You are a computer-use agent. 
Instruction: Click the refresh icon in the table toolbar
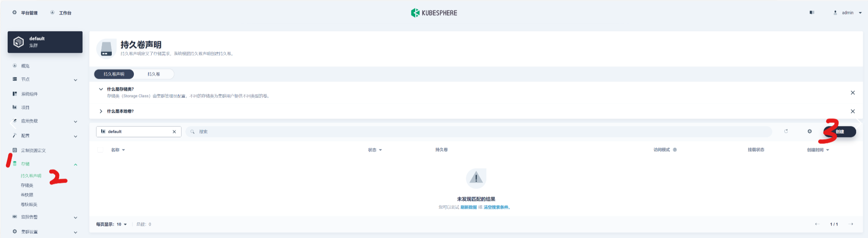point(786,132)
